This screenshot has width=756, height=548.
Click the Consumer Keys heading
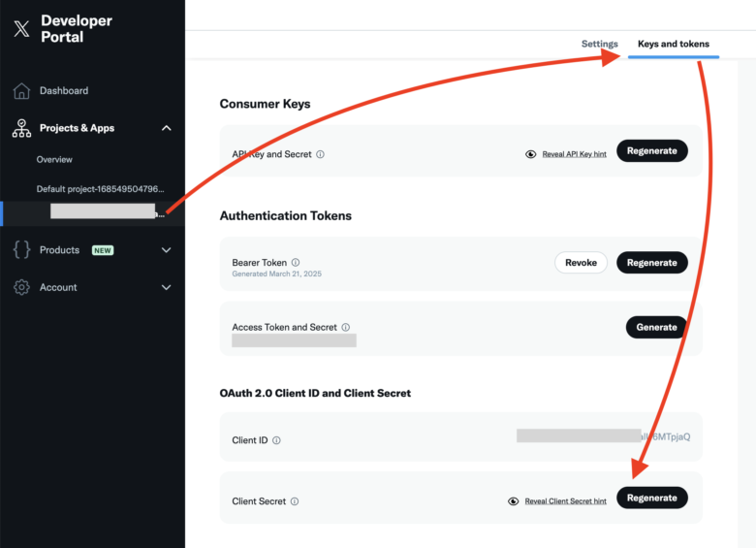click(265, 104)
